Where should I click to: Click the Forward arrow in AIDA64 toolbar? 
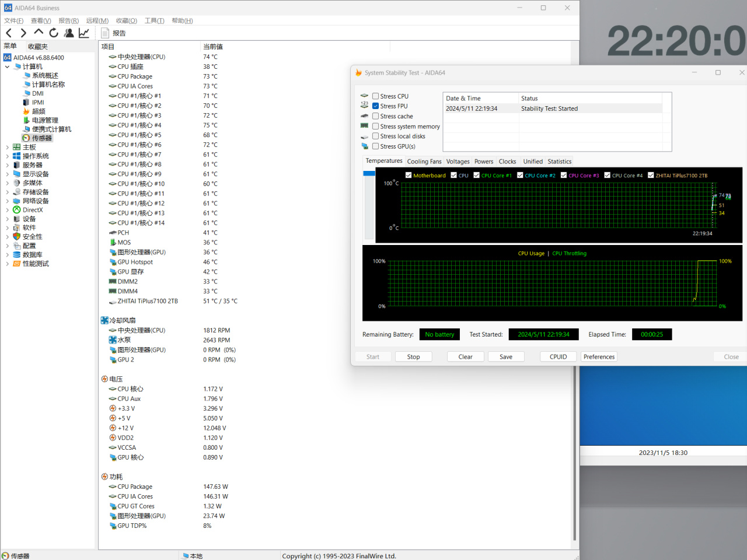coord(23,33)
